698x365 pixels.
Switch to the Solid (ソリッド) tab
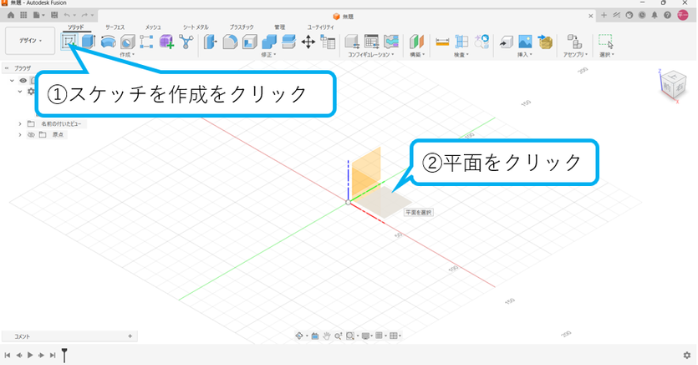click(x=76, y=27)
